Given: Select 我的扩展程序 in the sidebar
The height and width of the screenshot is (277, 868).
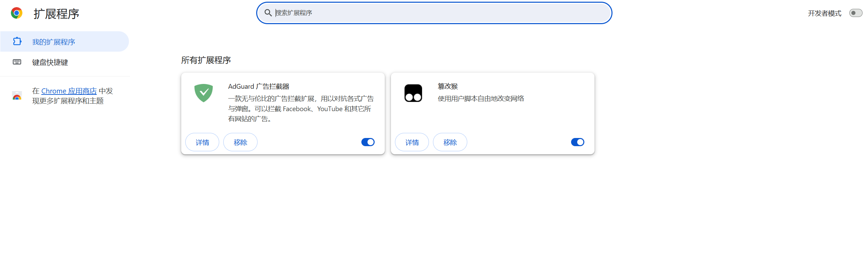Looking at the screenshot, I should pyautogui.click(x=54, y=42).
